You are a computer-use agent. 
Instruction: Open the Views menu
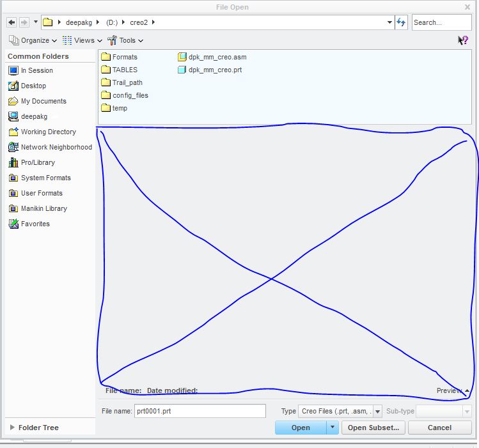click(x=82, y=40)
